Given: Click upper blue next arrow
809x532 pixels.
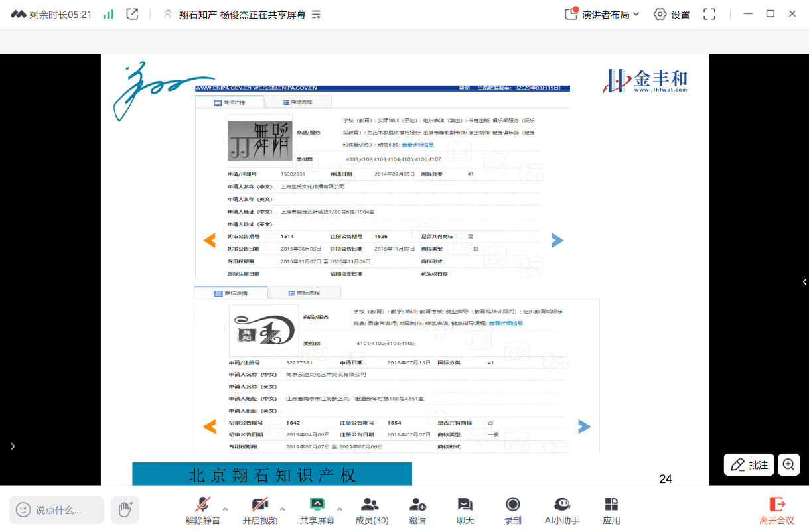Looking at the screenshot, I should pos(557,241).
